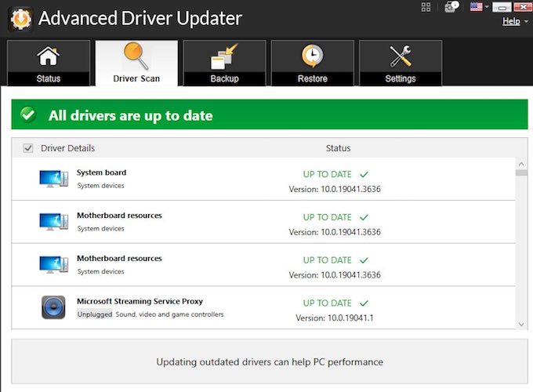The image size is (533, 392).
Task: Click the 'Updating outdated drivers' message panel
Action: pos(270,361)
